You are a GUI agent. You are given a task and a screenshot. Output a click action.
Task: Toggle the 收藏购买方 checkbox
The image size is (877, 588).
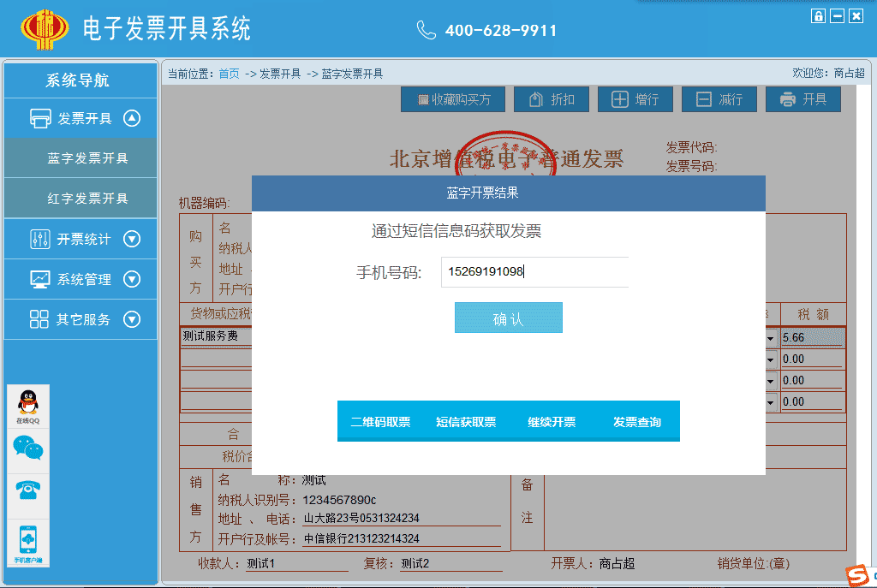(x=423, y=100)
